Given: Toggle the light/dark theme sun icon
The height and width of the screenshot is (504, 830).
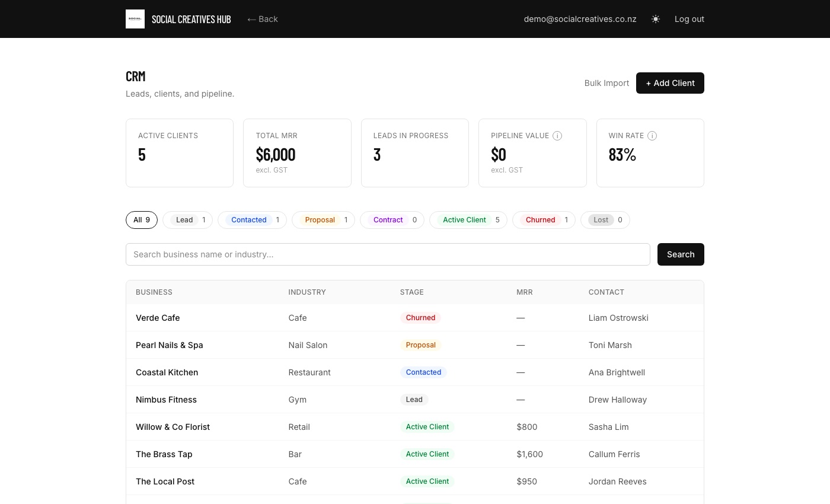Looking at the screenshot, I should 656,19.
